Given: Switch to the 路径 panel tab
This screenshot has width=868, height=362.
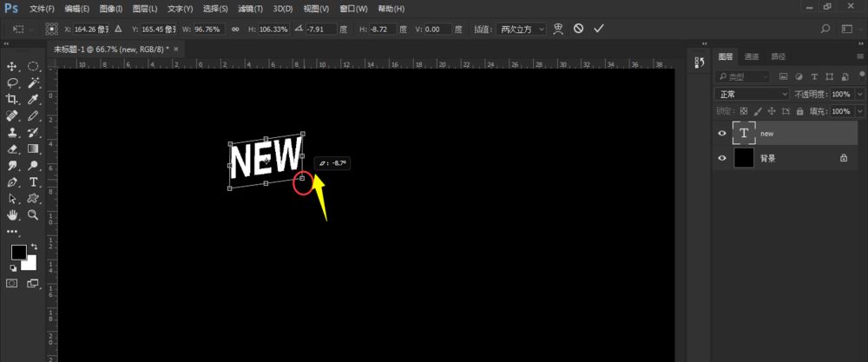Looking at the screenshot, I should click(778, 56).
